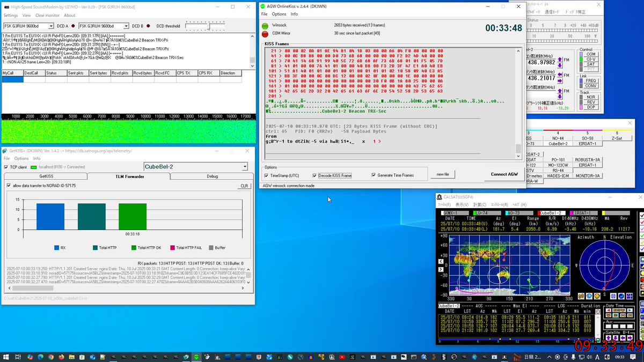This screenshot has width=644, height=362.
Task: Click CONV button in Link group
Action: (x=591, y=86)
